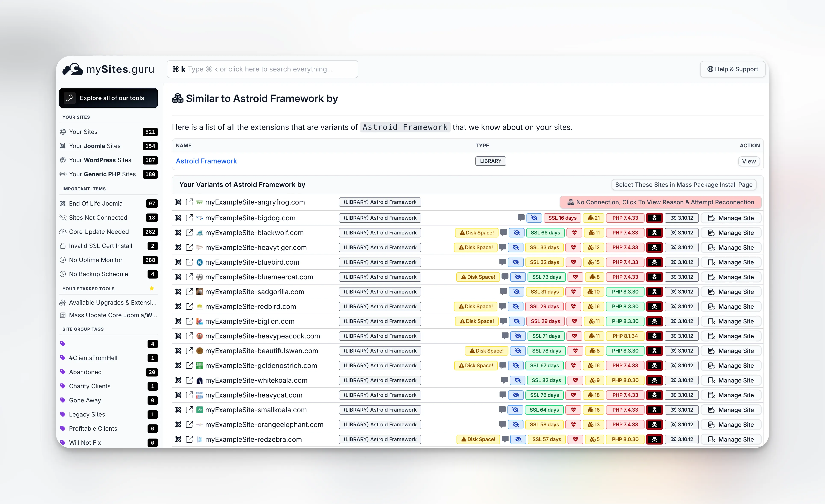The image size is (825, 504).
Task: Click the PHP icon beside Generic PHP Sites
Action: (63, 174)
